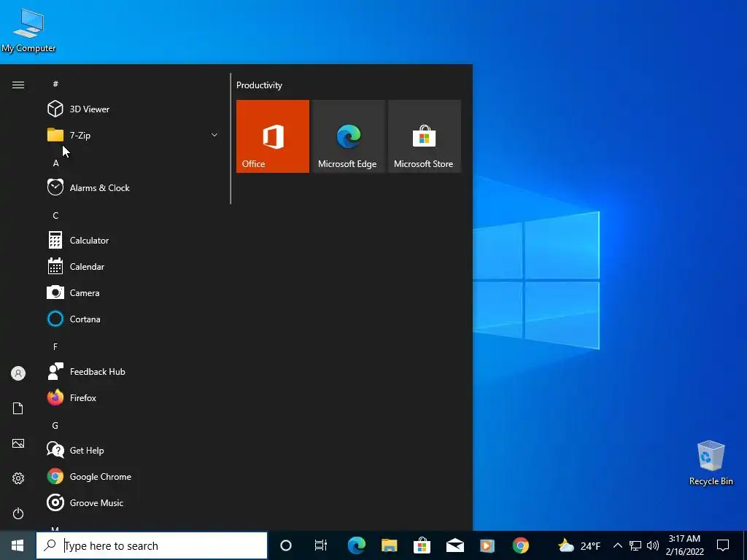Open Task View on the taskbar
747x560 pixels.
[321, 545]
